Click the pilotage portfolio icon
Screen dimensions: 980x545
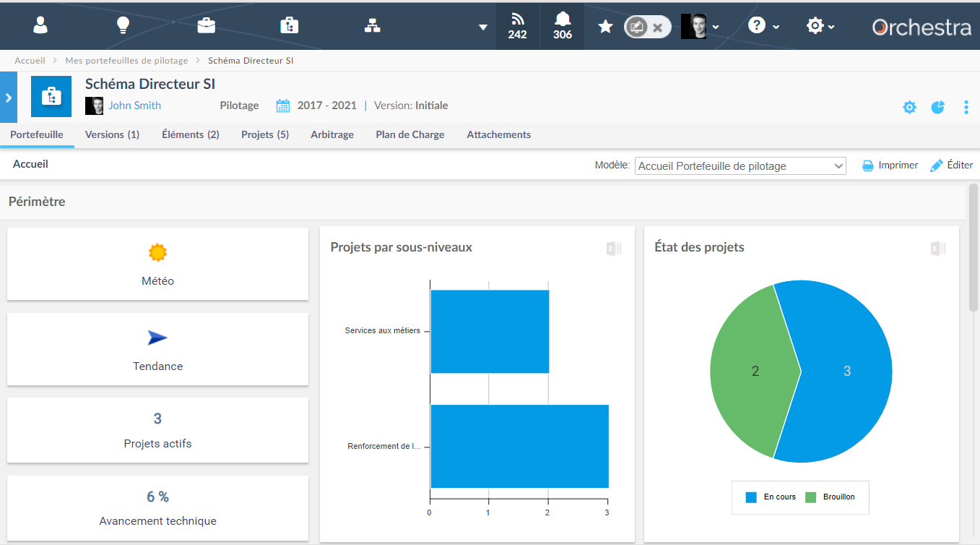tap(289, 25)
